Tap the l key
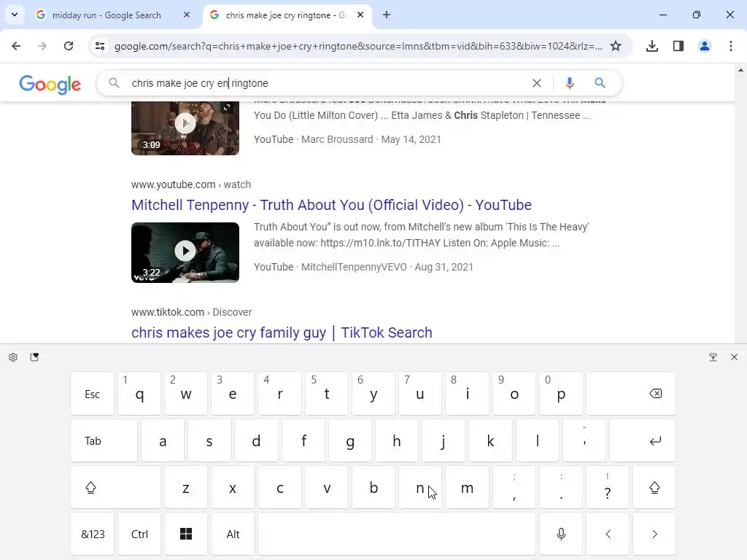The height and width of the screenshot is (560, 747). coord(538,440)
